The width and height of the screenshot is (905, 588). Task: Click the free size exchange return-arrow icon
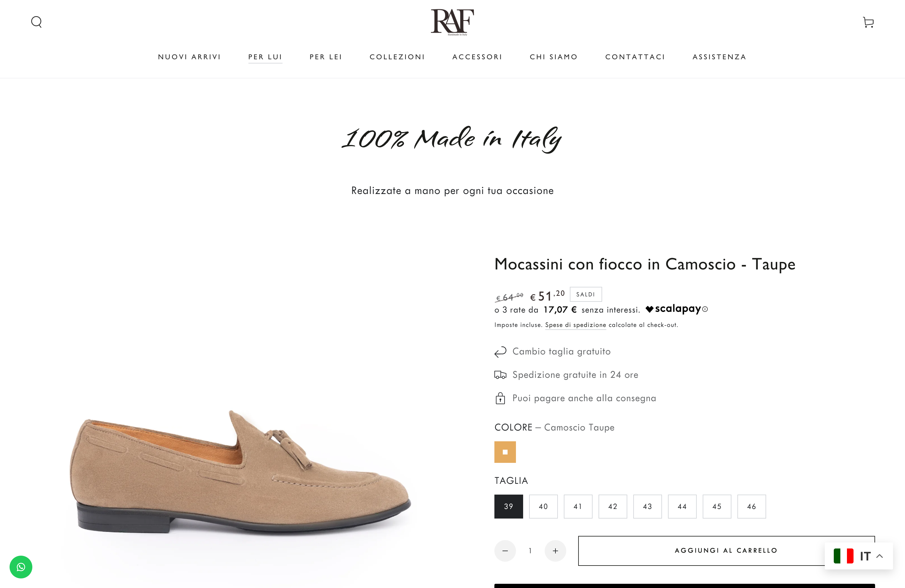pos(500,351)
